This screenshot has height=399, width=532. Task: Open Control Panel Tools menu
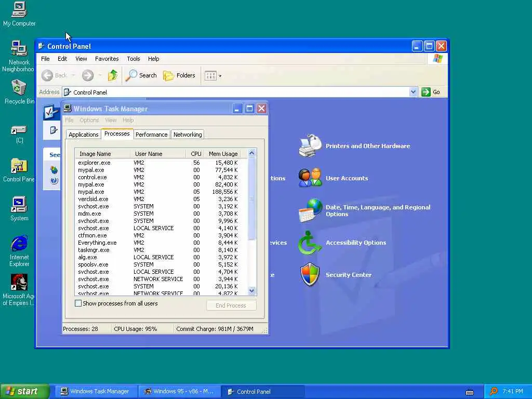point(134,59)
